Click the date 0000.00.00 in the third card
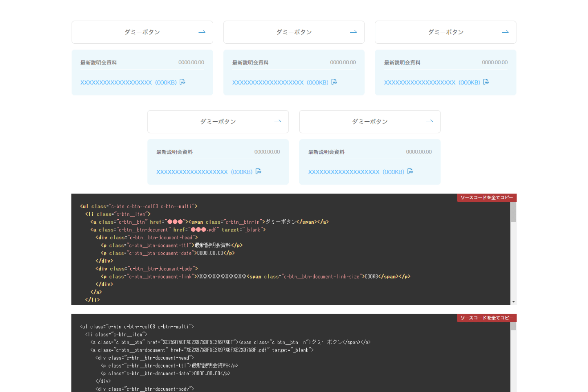The image size is (588, 392). click(x=495, y=62)
